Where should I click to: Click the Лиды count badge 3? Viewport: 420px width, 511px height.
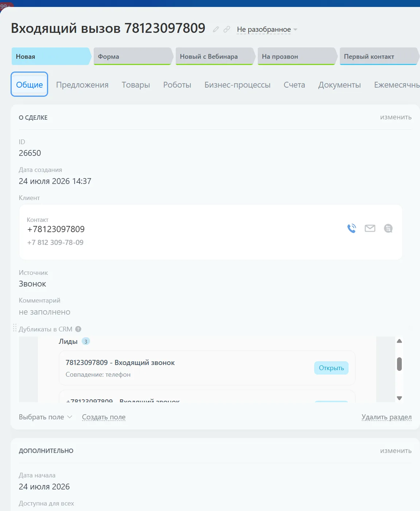point(86,341)
